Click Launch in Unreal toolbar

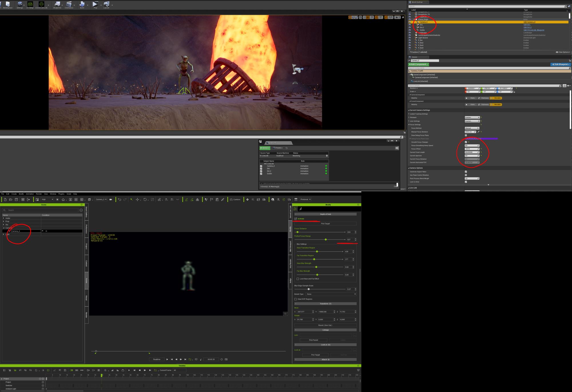(x=106, y=5)
